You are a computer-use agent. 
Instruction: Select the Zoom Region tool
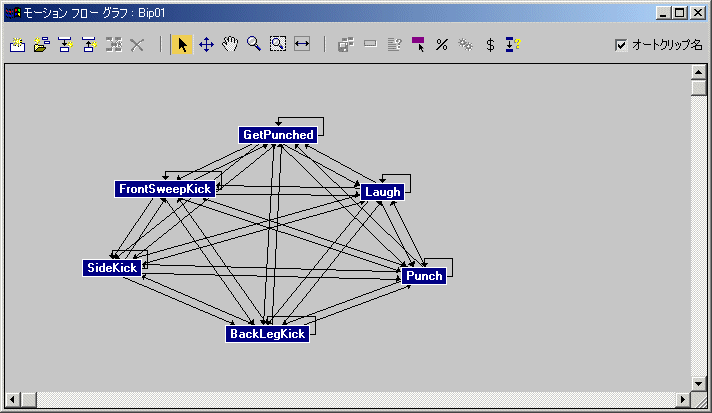point(278,44)
